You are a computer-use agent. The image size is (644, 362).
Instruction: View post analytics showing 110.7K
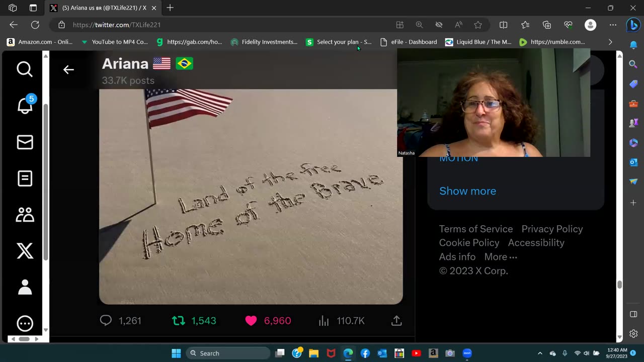point(341,321)
